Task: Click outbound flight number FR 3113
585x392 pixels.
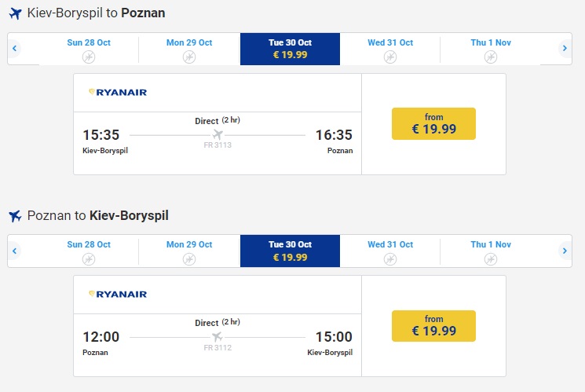Action: click(x=218, y=145)
